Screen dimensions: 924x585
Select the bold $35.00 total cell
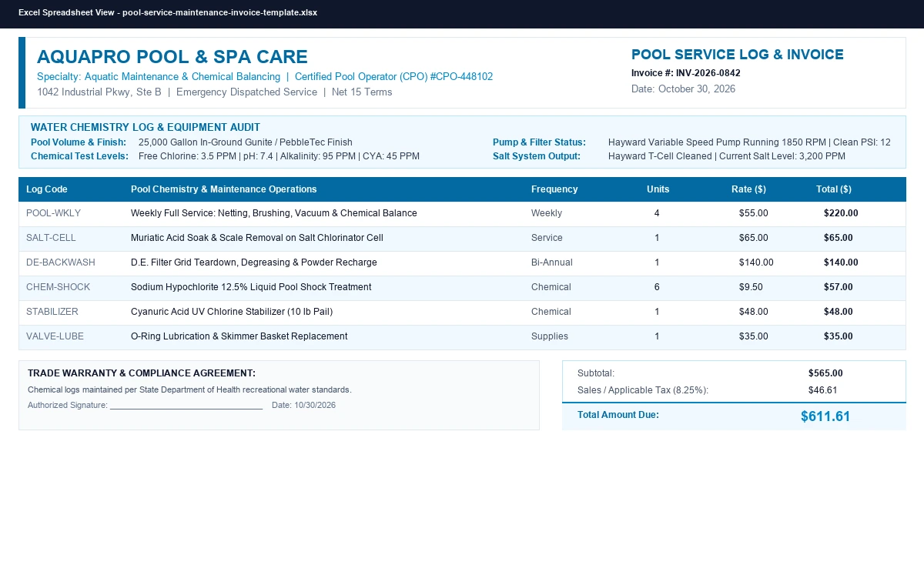pyautogui.click(x=839, y=336)
